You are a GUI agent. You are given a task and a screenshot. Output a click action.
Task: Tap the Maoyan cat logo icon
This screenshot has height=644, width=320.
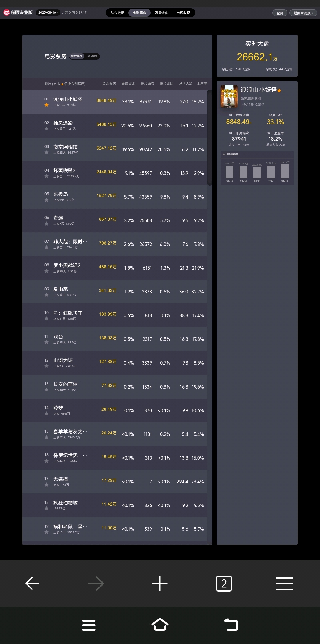click(x=7, y=12)
